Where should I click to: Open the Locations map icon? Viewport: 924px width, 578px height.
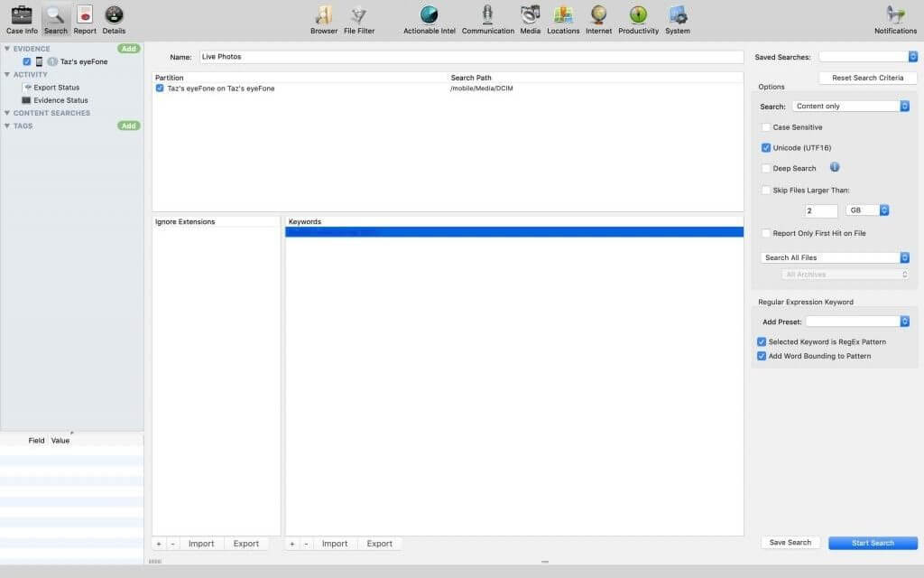point(563,15)
